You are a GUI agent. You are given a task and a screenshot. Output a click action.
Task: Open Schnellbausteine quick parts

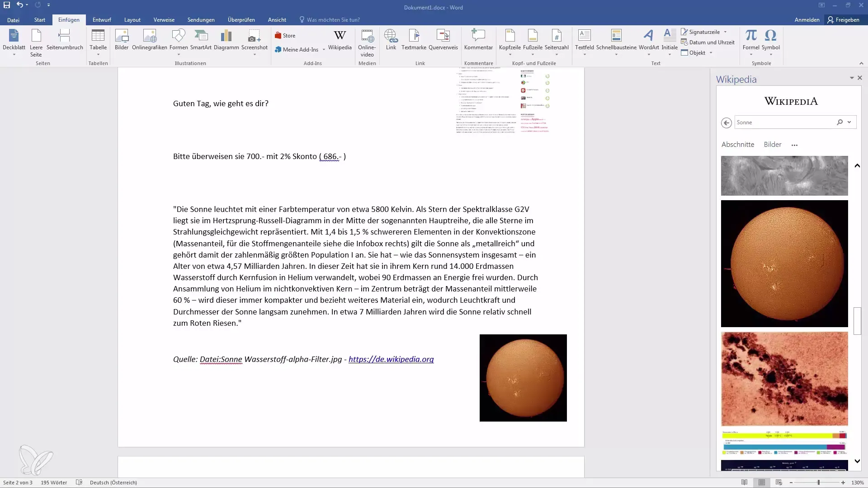616,42
